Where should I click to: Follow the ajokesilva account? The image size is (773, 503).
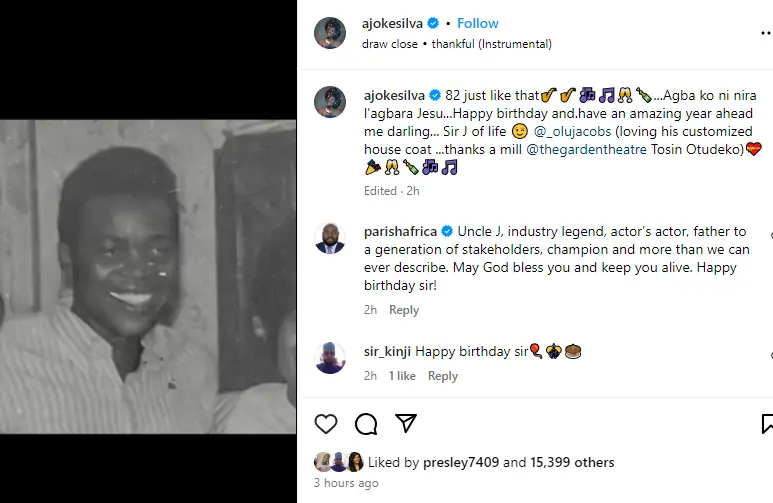coord(478,23)
